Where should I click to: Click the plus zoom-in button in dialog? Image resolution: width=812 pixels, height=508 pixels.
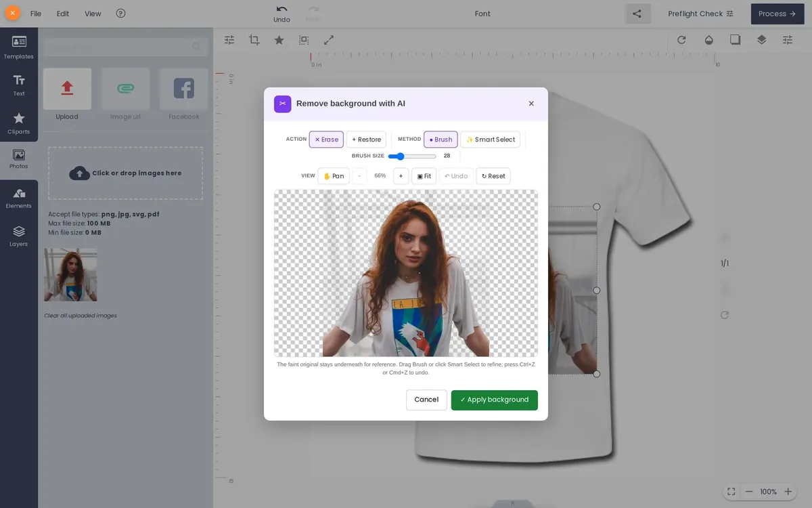[401, 176]
